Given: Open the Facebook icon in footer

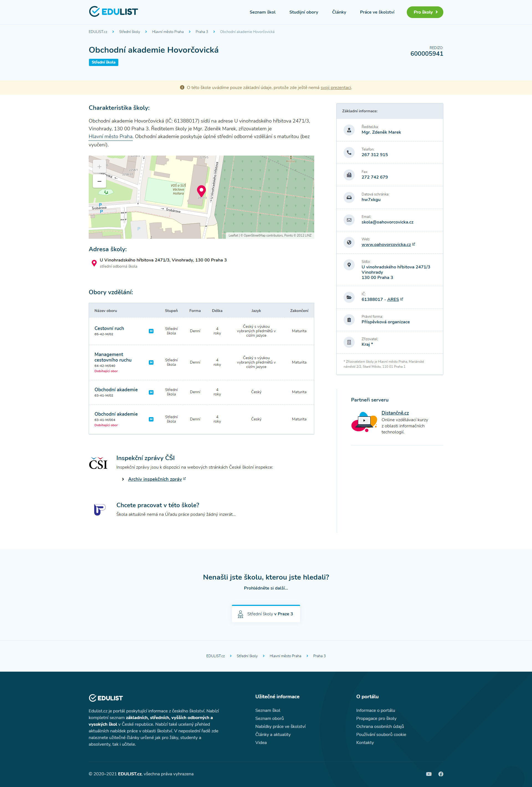Looking at the screenshot, I should [x=441, y=774].
